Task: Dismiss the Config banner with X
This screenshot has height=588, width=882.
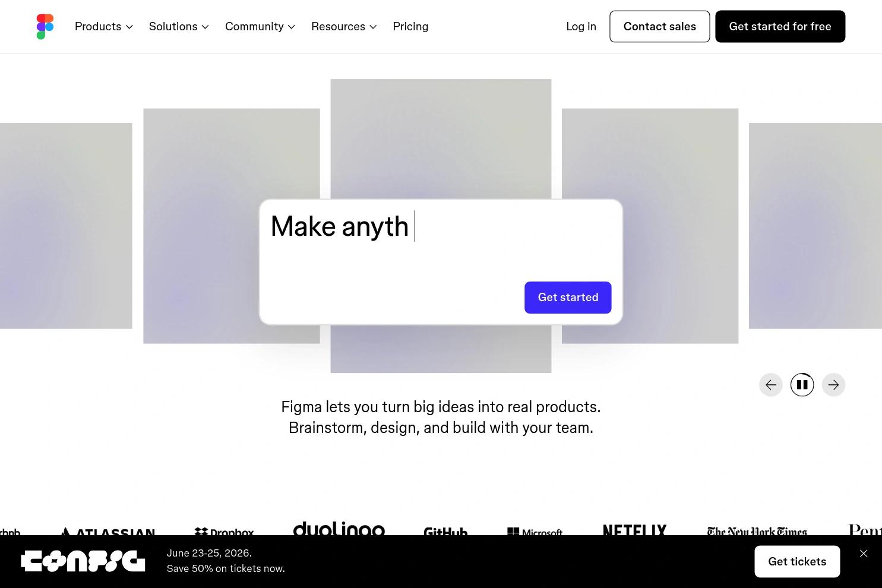Action: 863,554
